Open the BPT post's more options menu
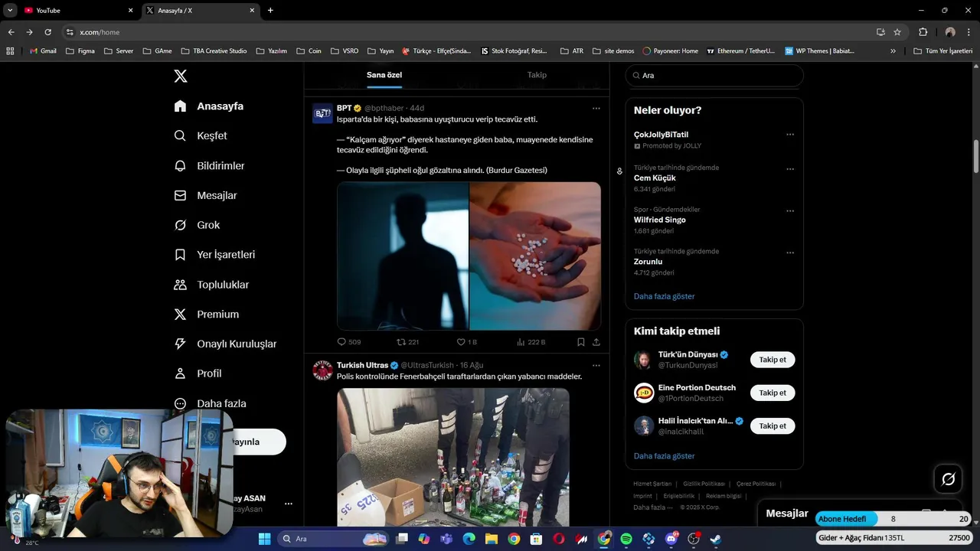The height and width of the screenshot is (551, 980). coord(596,108)
